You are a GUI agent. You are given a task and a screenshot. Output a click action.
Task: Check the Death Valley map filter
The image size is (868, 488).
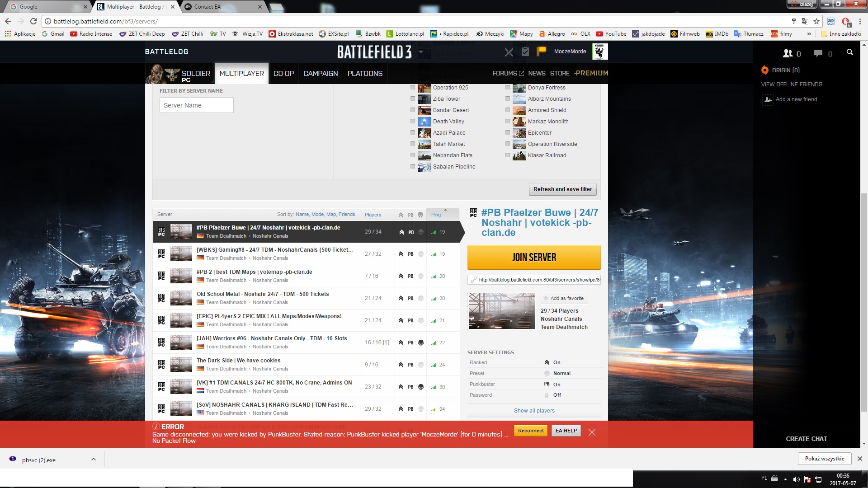pyautogui.click(x=412, y=122)
